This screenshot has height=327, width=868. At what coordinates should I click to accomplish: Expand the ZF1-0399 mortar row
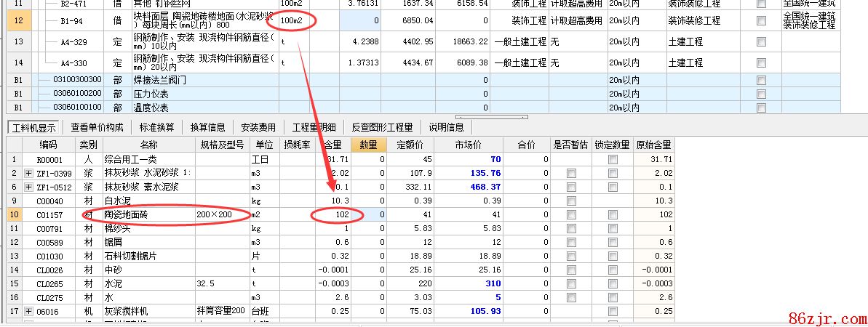pos(29,173)
